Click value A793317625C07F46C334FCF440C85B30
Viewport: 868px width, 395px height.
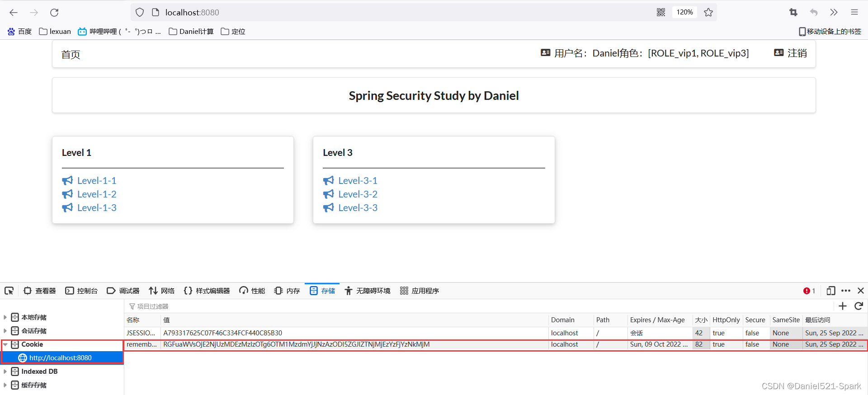point(223,333)
